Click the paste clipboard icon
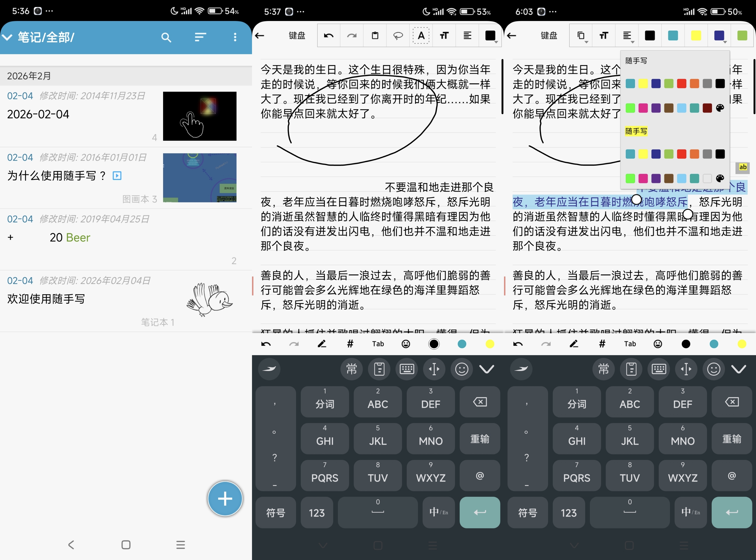Viewport: 756px width, 560px height. tap(375, 35)
